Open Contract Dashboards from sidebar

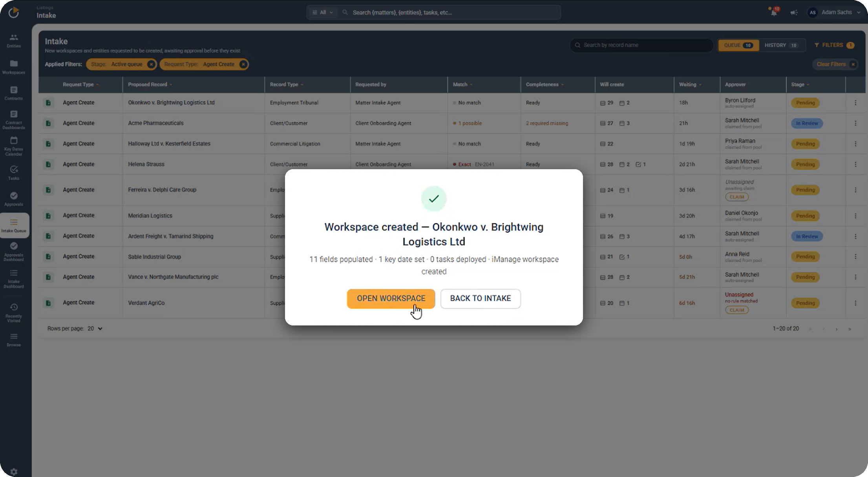[x=14, y=120]
